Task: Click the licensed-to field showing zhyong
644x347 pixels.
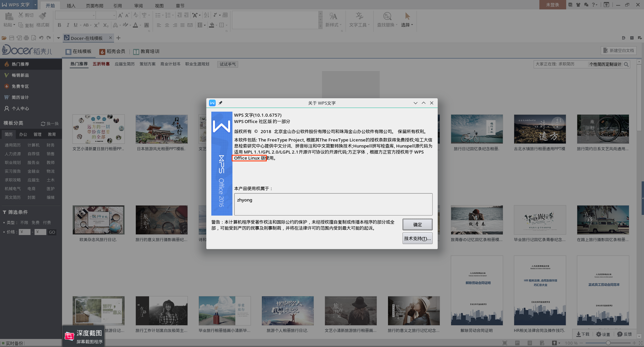Action: pyautogui.click(x=333, y=204)
